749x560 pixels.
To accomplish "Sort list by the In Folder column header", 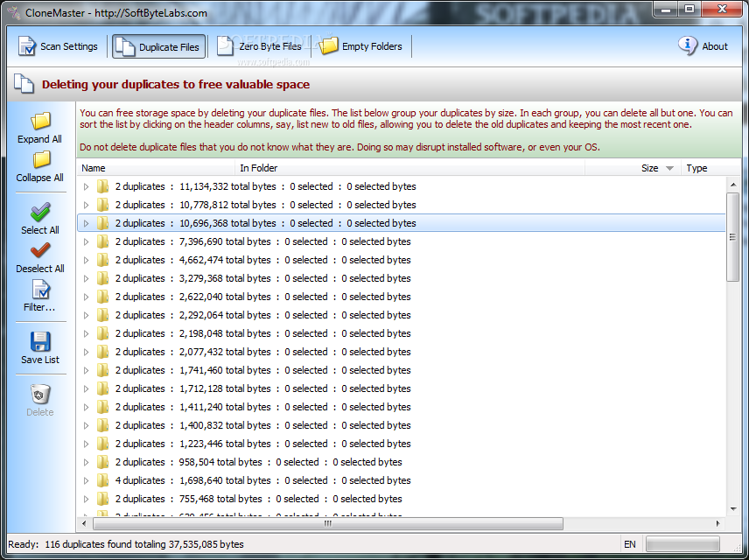I will [409, 168].
